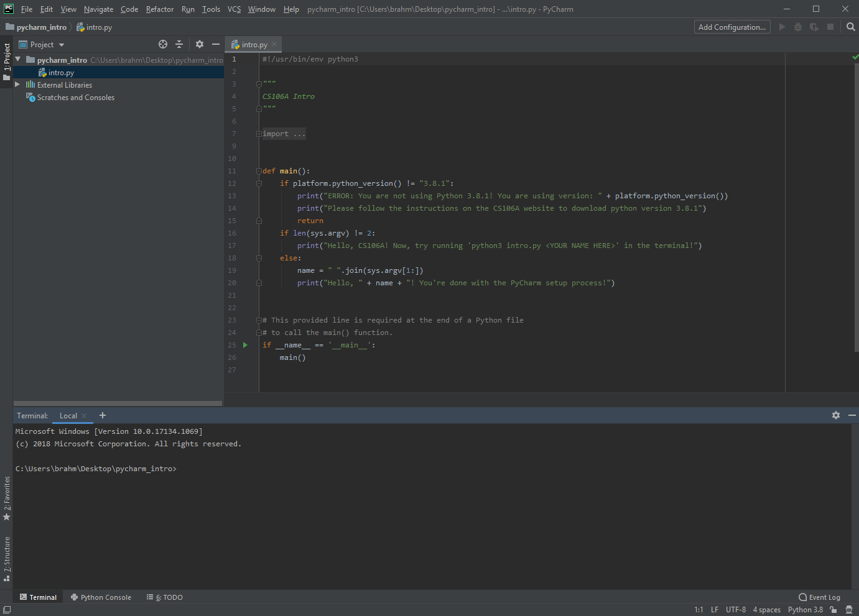Viewport: 859px width, 616px height.
Task: Change line separator by clicking LF
Action: pyautogui.click(x=714, y=610)
